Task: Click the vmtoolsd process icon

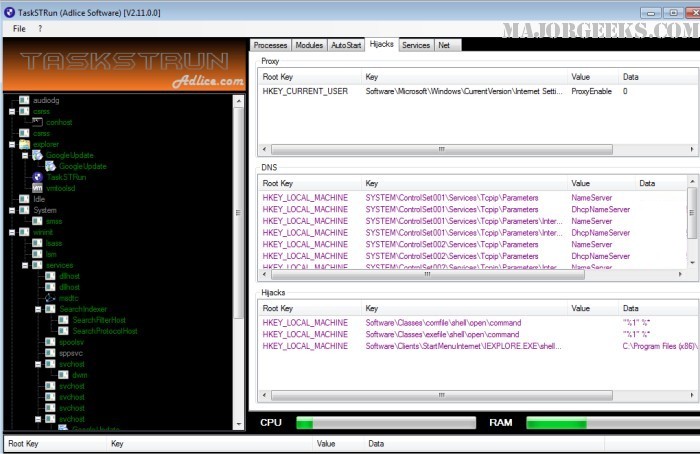Action: [38, 188]
